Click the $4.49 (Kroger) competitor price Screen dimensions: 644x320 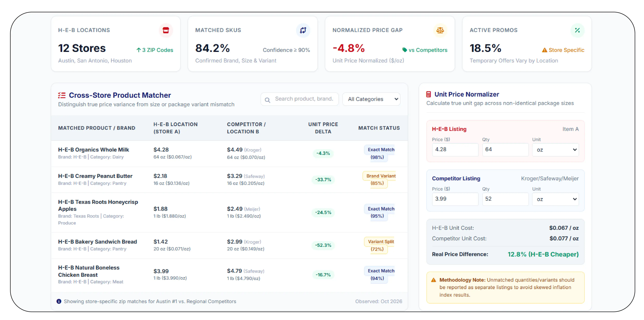(244, 150)
